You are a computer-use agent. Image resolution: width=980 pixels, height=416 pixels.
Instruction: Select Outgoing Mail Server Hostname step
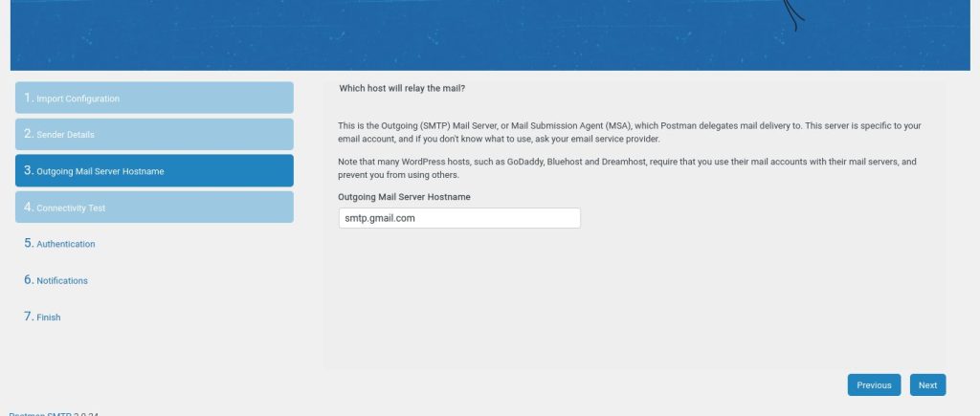154,170
